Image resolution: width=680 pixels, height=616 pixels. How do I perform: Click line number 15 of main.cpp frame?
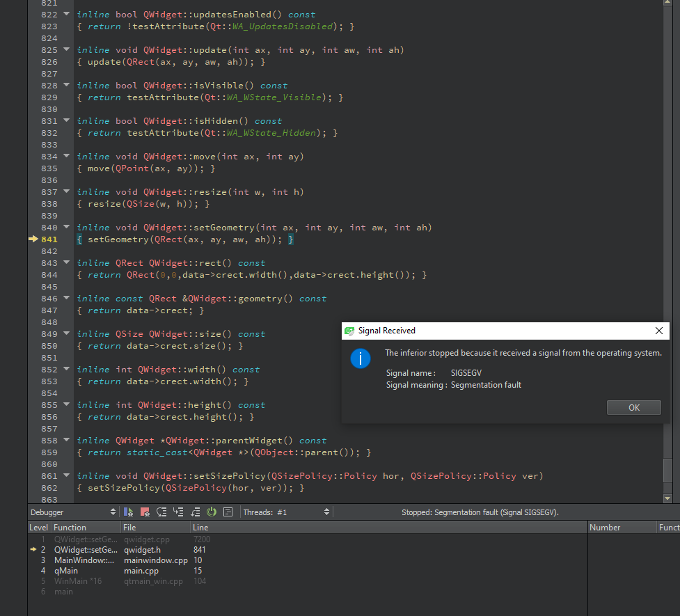198,571
